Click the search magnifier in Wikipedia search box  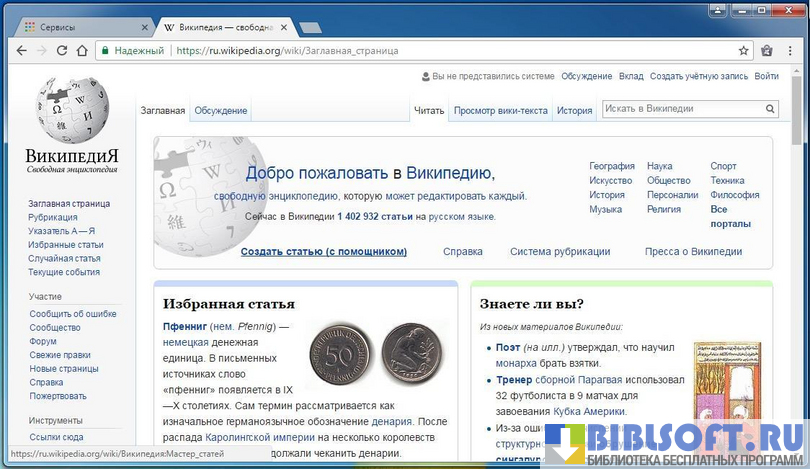point(770,108)
